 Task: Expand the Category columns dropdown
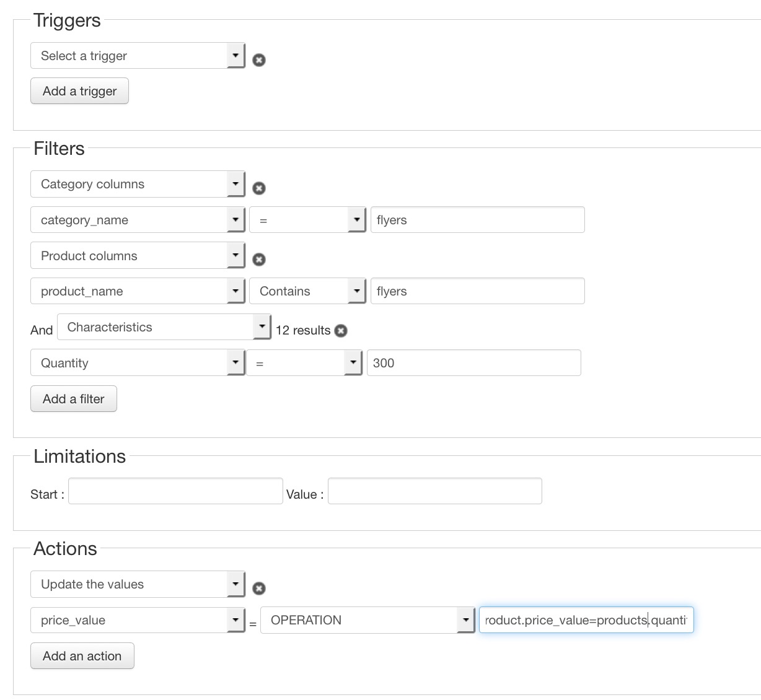tap(138, 184)
